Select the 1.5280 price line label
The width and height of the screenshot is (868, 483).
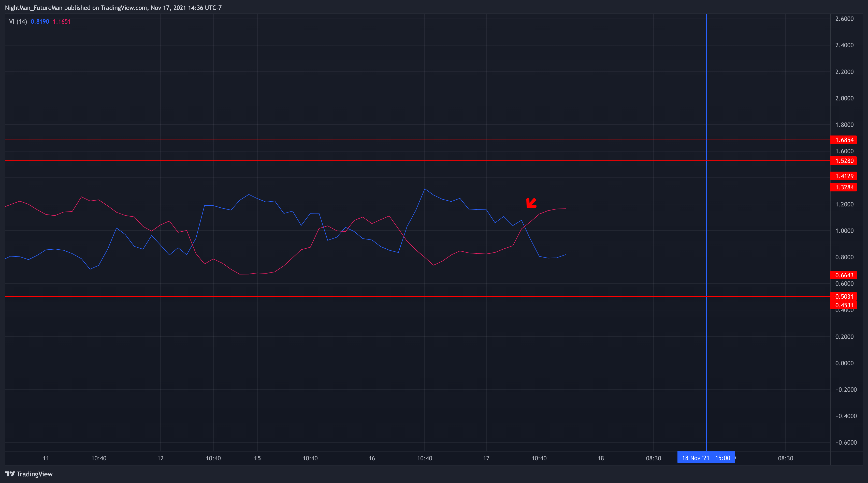[x=844, y=161]
